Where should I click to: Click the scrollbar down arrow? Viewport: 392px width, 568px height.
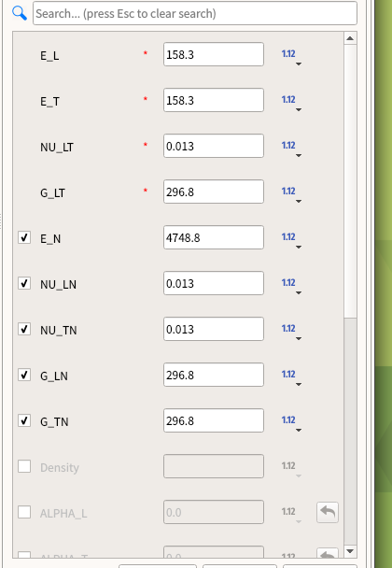(x=350, y=552)
